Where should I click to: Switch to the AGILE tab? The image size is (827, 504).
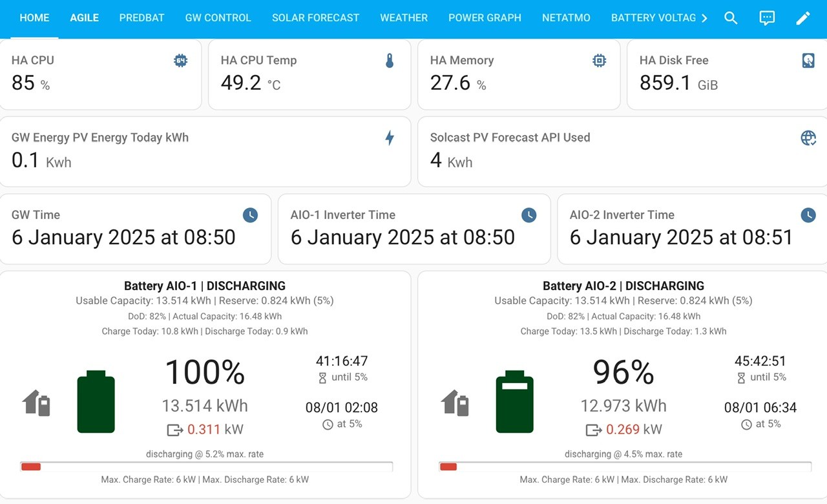click(85, 18)
